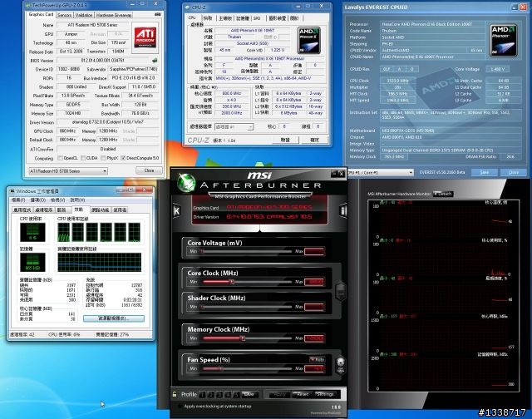The image size is (532, 419).
Task: Toggle the PhysX checkbox in GPU-Z
Action: [103, 158]
